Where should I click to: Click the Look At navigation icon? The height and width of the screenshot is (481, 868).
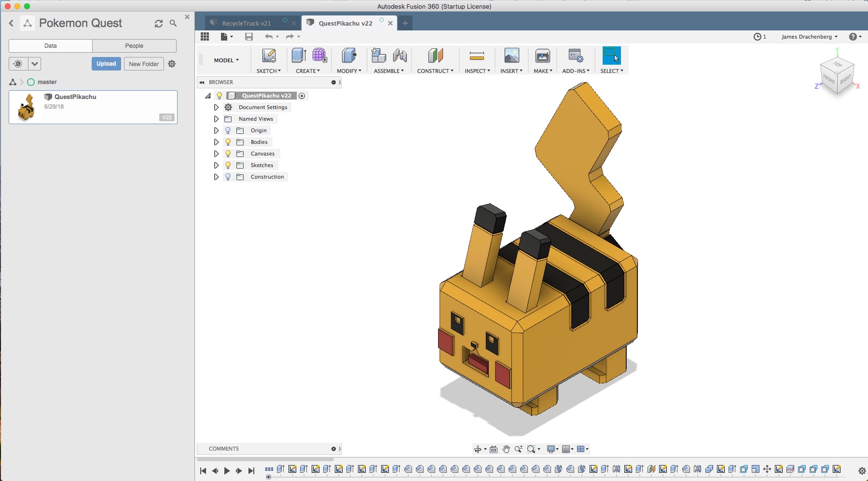(494, 449)
